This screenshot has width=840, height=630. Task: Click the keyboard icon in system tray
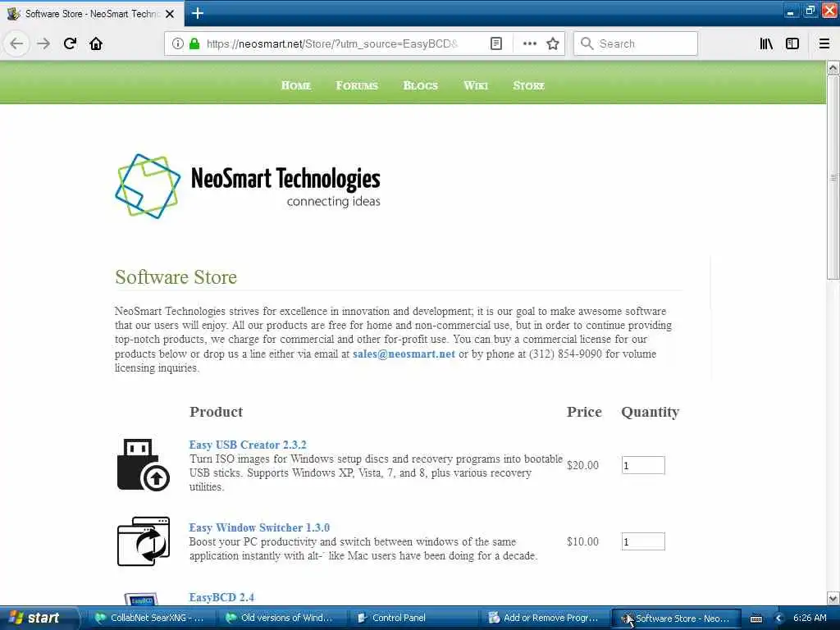tap(756, 619)
